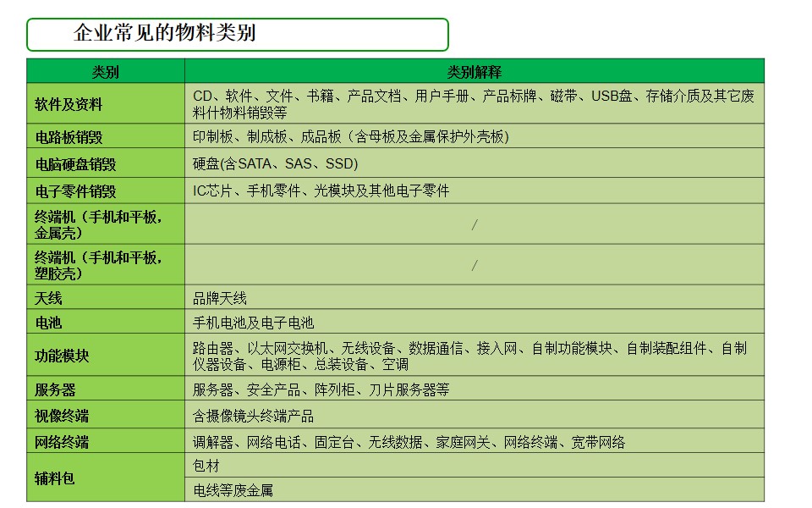The width and height of the screenshot is (812, 508).
Task: Click the '电池' category cell
Action: point(106,322)
